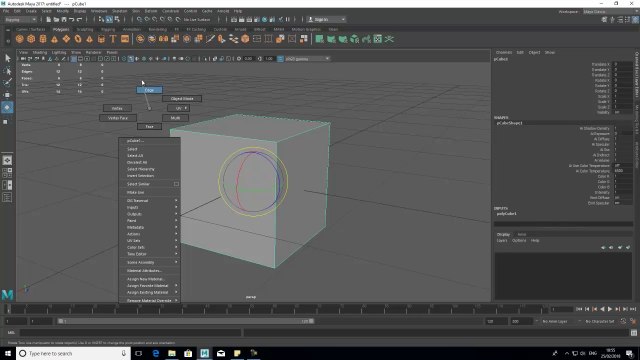Choose Edge in the marking menu
Image resolution: width=640 pixels, height=360 pixels.
[x=149, y=90]
